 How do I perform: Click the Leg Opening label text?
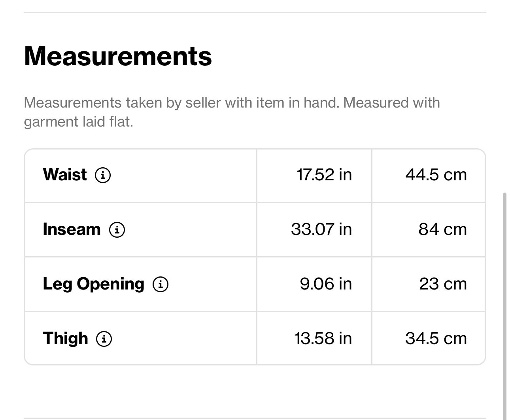[94, 284]
